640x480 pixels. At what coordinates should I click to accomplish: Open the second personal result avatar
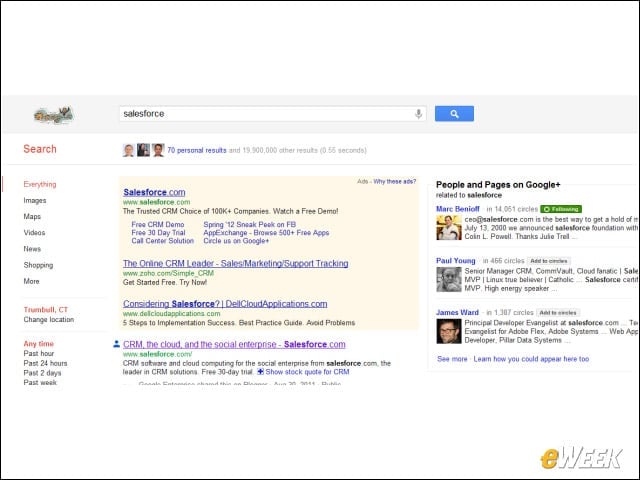coord(143,150)
